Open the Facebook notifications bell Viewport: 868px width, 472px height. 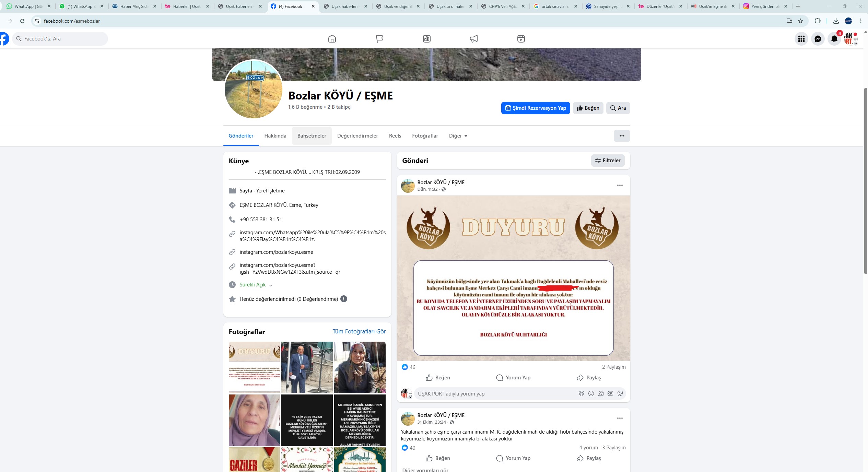click(x=834, y=39)
